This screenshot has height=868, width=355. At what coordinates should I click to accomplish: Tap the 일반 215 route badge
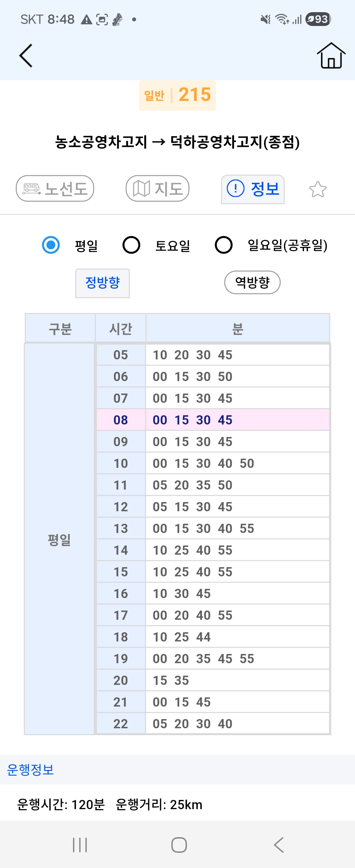pyautogui.click(x=177, y=95)
